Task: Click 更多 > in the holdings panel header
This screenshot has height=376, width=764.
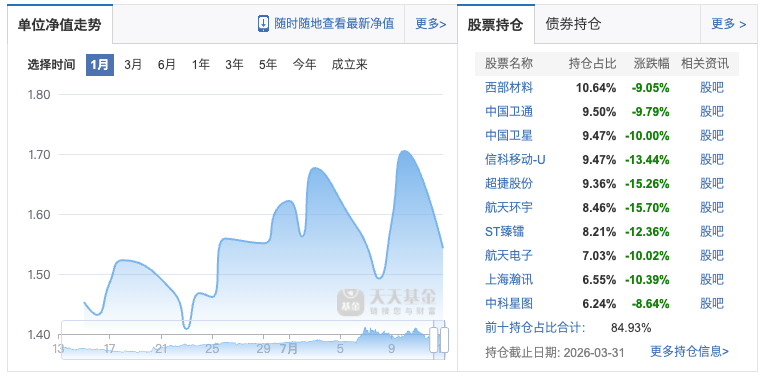Action: (x=728, y=24)
